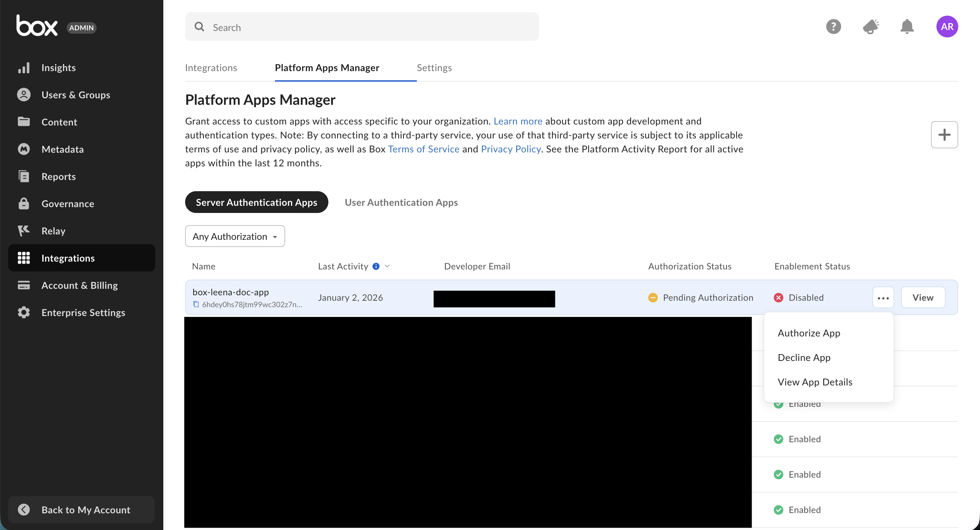Viewport: 980px width, 530px height.
Task: Switch to the Settings tab
Action: click(x=434, y=68)
